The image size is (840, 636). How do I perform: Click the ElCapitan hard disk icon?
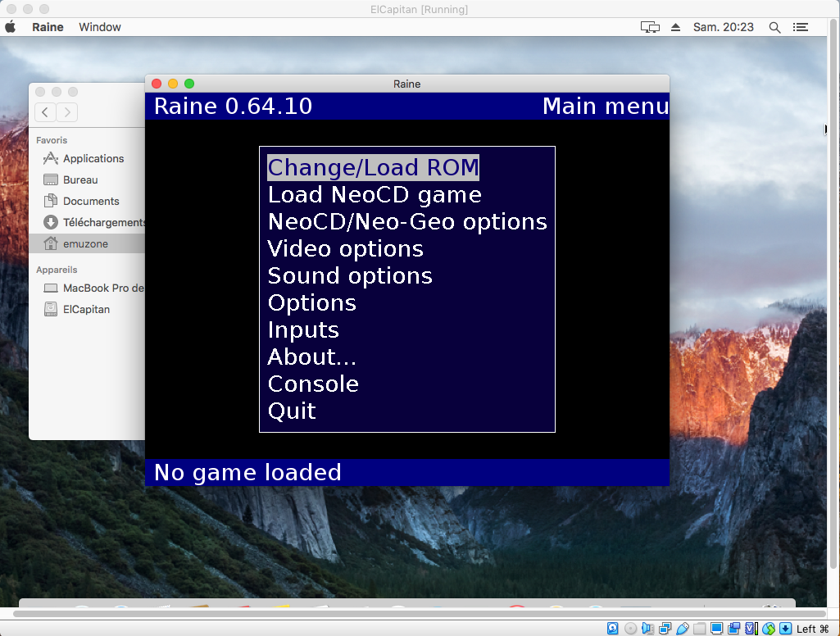50,309
